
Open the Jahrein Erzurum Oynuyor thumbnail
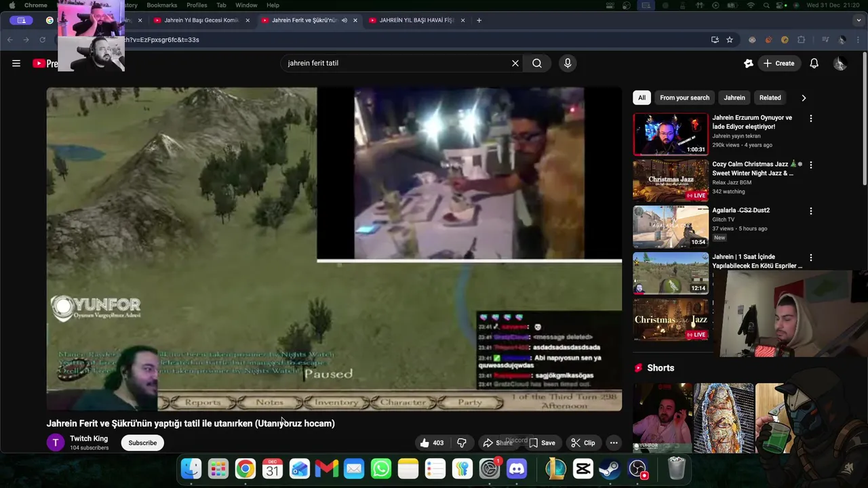click(671, 134)
